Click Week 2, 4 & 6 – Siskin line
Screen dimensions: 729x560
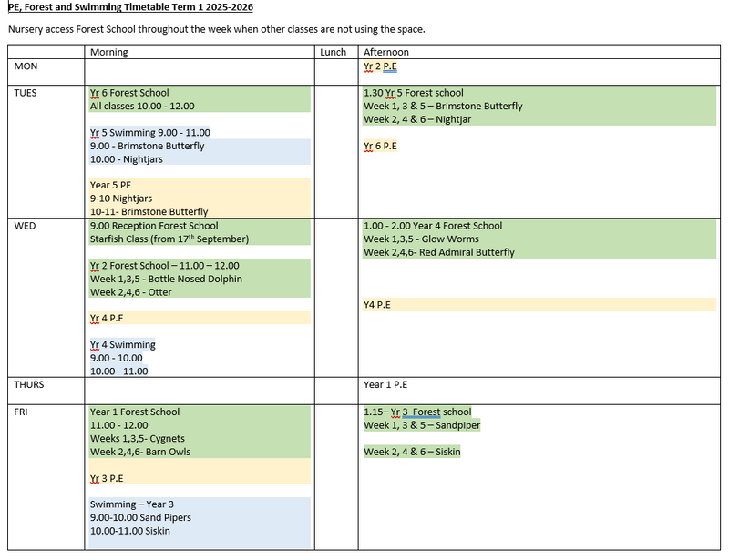click(412, 452)
